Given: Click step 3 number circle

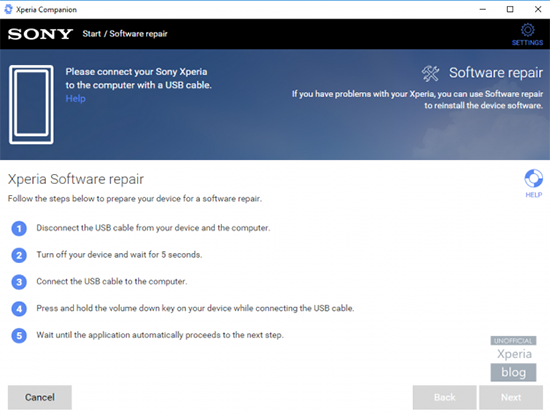Looking at the screenshot, I should (19, 282).
